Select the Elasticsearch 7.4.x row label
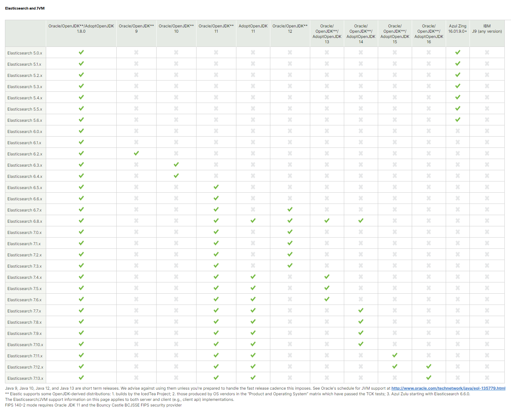 24,277
